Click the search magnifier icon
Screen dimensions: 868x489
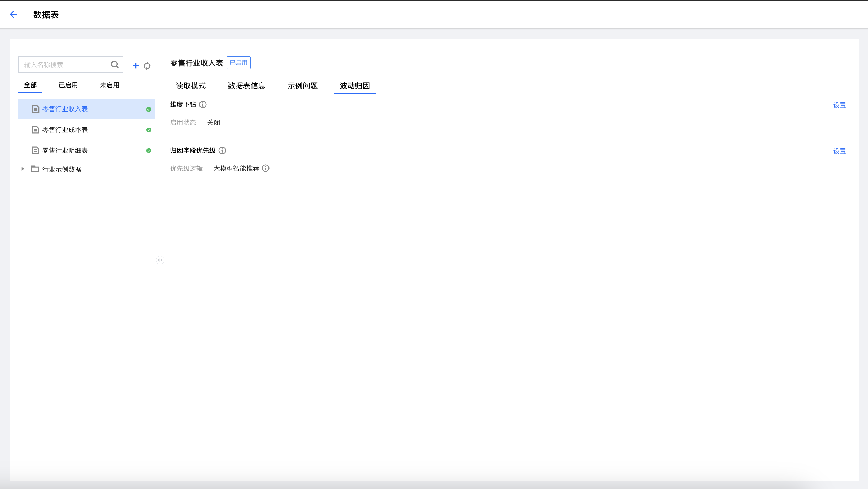[x=115, y=65]
